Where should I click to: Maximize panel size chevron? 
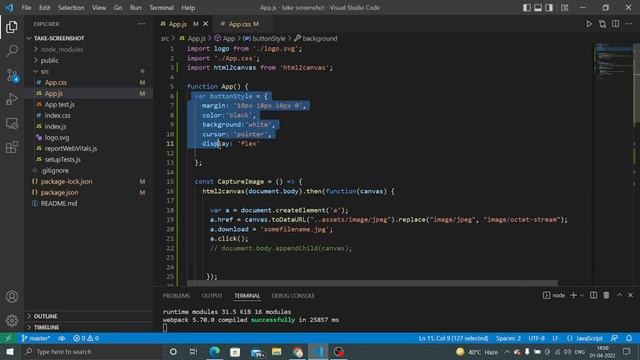[619, 295]
